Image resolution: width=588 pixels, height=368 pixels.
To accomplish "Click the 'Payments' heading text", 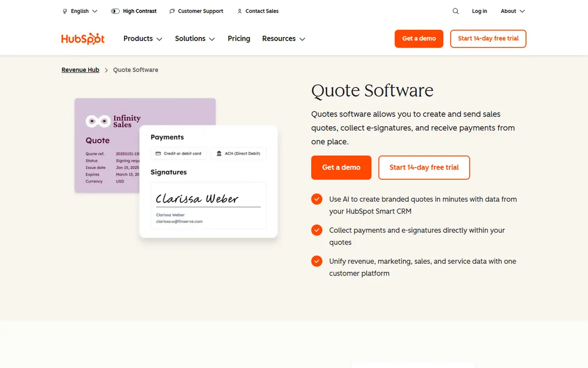I will 167,137.
